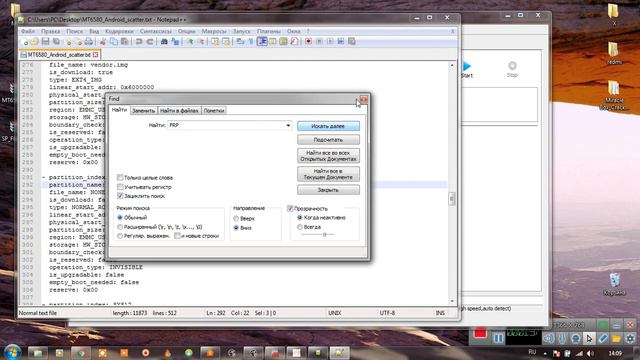Select the 'Обычный' search mode radio

pyautogui.click(x=120, y=218)
